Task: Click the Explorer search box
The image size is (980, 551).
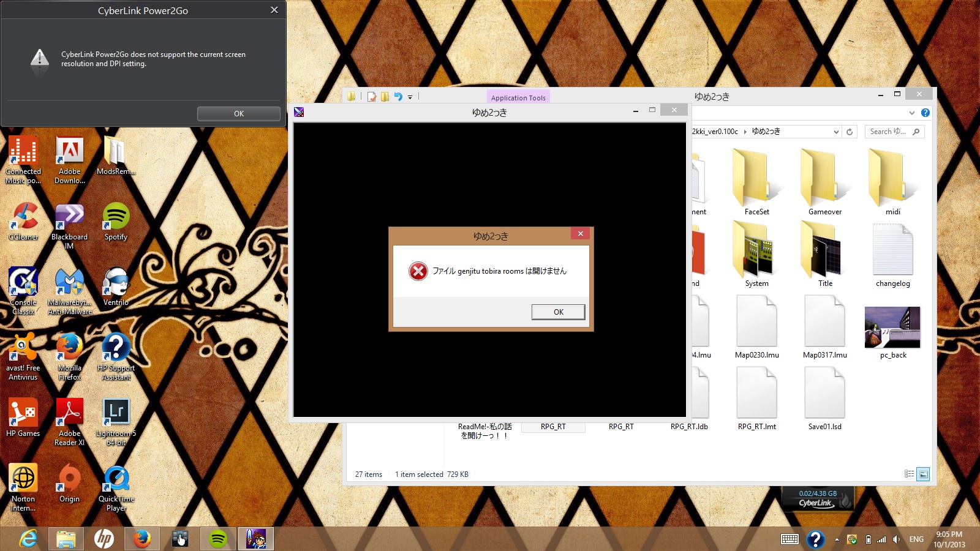Action: (894, 132)
